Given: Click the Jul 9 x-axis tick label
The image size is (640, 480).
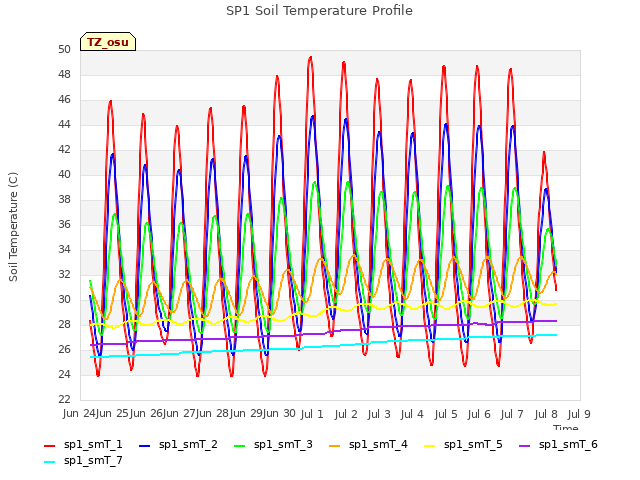Looking at the screenshot, I should tap(579, 414).
